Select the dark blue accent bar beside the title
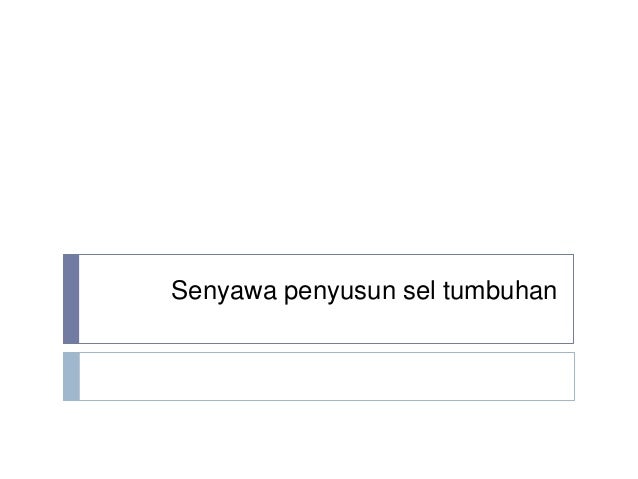 pos(71,299)
